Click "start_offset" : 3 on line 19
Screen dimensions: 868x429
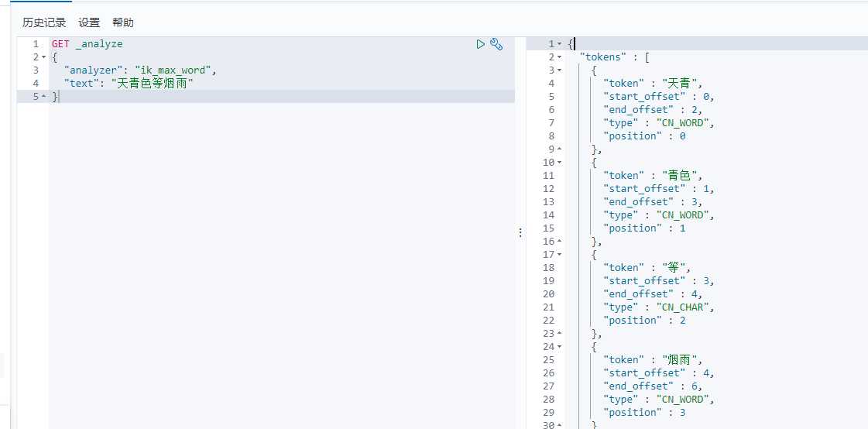(658, 280)
